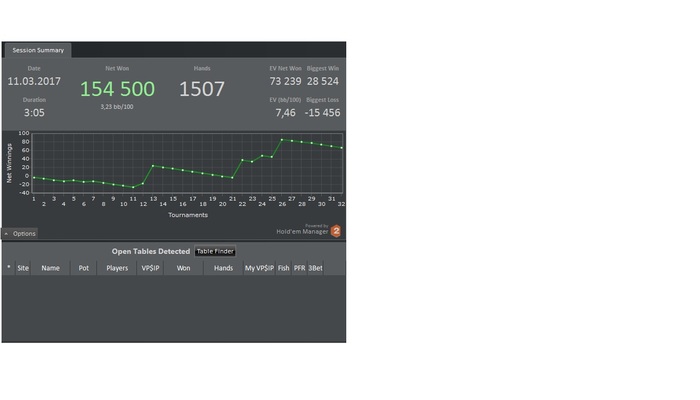
Task: Click EV Net Won value 73 239
Action: pos(285,81)
